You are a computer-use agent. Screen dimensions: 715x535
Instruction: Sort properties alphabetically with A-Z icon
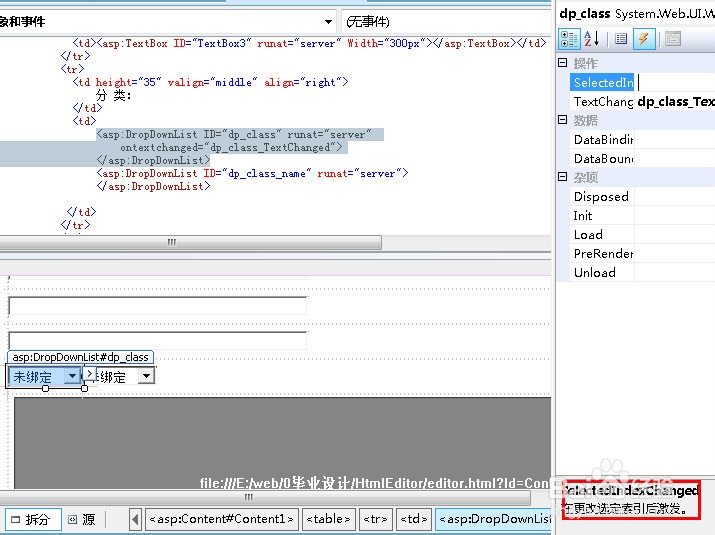[x=591, y=39]
